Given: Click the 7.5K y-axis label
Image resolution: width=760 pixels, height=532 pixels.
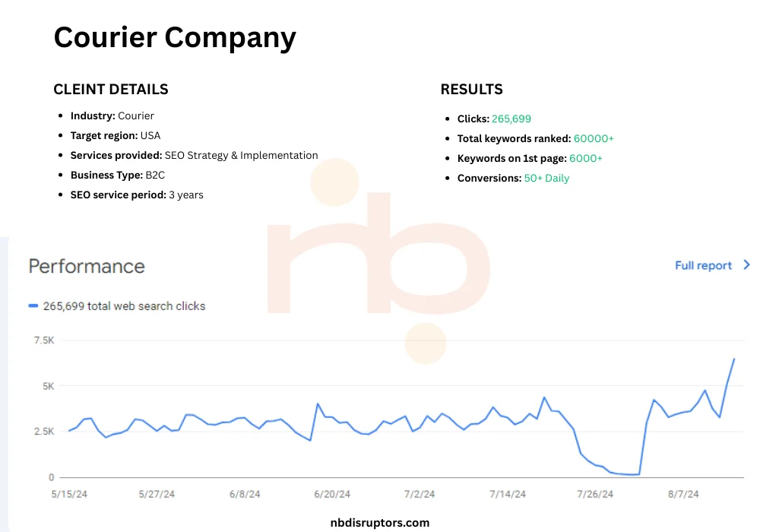Looking at the screenshot, I should 41,340.
